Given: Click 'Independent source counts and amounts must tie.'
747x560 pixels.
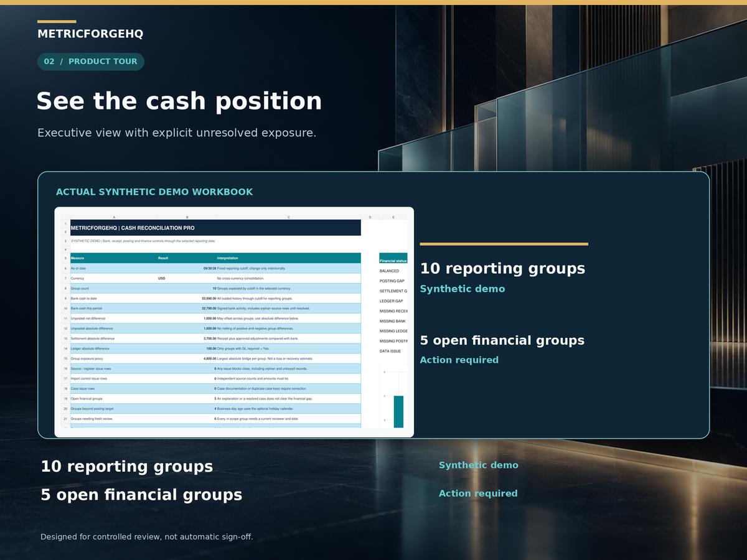Looking at the screenshot, I should [x=252, y=378].
